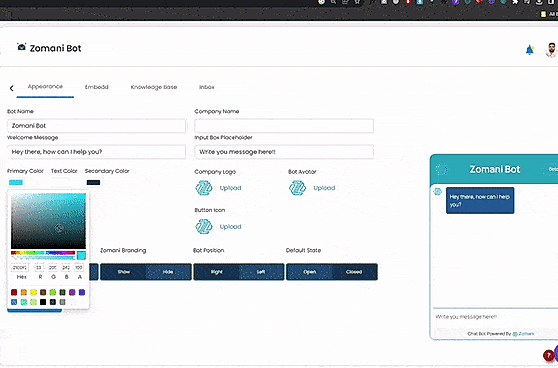Click the A alpha value field
This screenshot has width=558, height=368.
click(79, 267)
